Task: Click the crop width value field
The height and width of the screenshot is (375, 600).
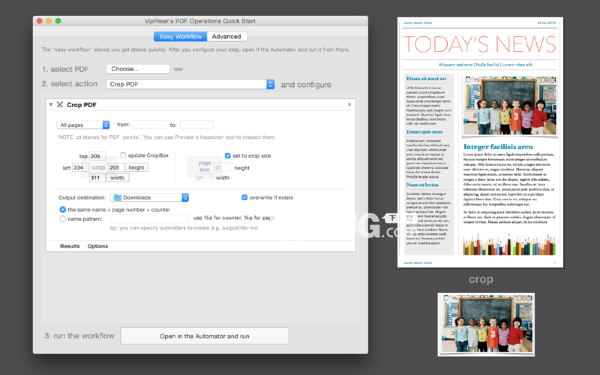Action: [97, 178]
